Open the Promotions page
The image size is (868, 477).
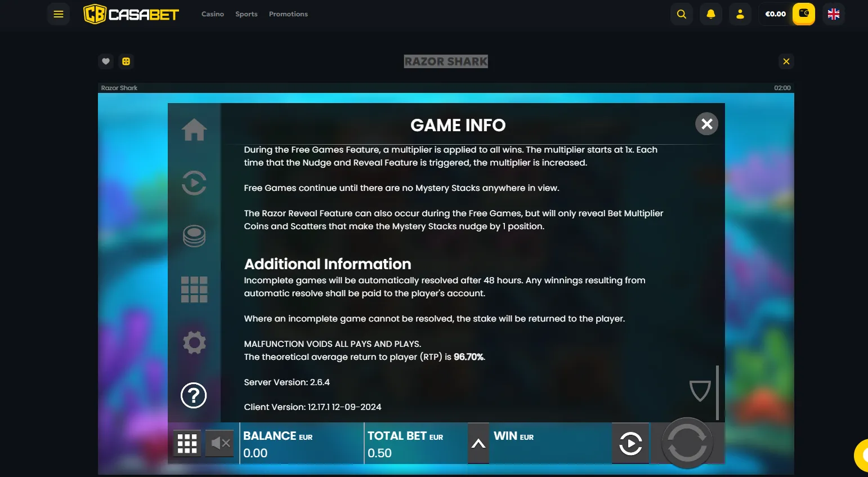(x=288, y=14)
